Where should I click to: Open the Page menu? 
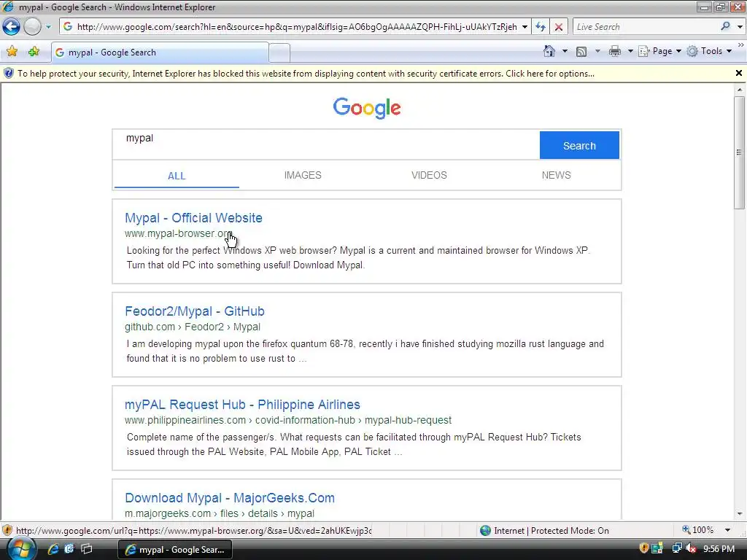659,51
